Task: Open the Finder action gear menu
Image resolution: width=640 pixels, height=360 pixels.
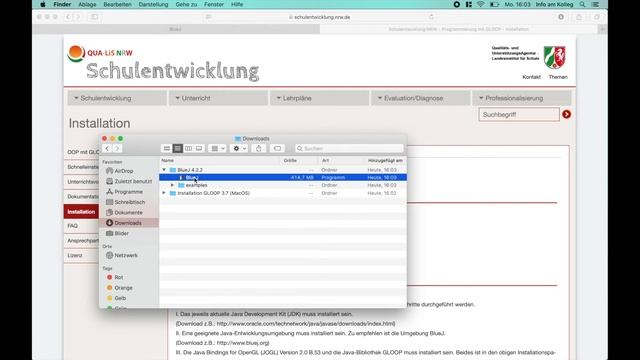Action: tap(239, 149)
